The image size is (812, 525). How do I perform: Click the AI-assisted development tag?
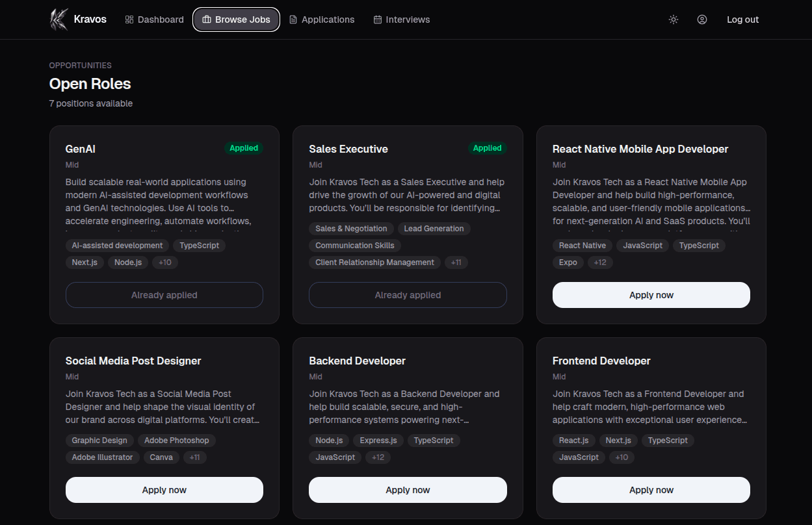pos(118,246)
